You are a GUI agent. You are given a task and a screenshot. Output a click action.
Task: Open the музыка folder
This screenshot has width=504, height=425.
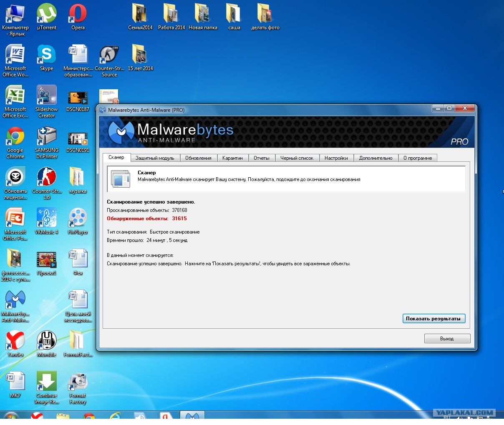coord(78,180)
